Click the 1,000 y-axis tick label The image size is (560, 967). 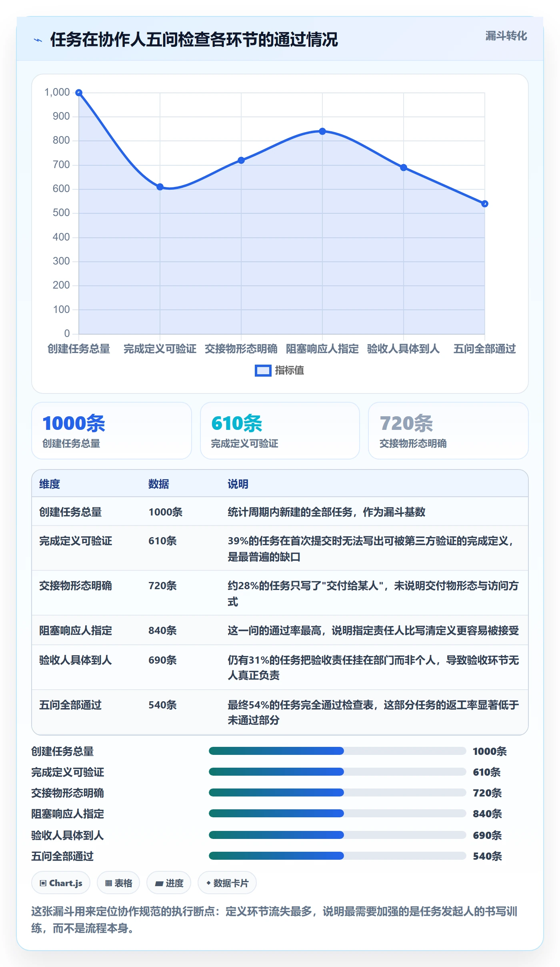click(57, 92)
